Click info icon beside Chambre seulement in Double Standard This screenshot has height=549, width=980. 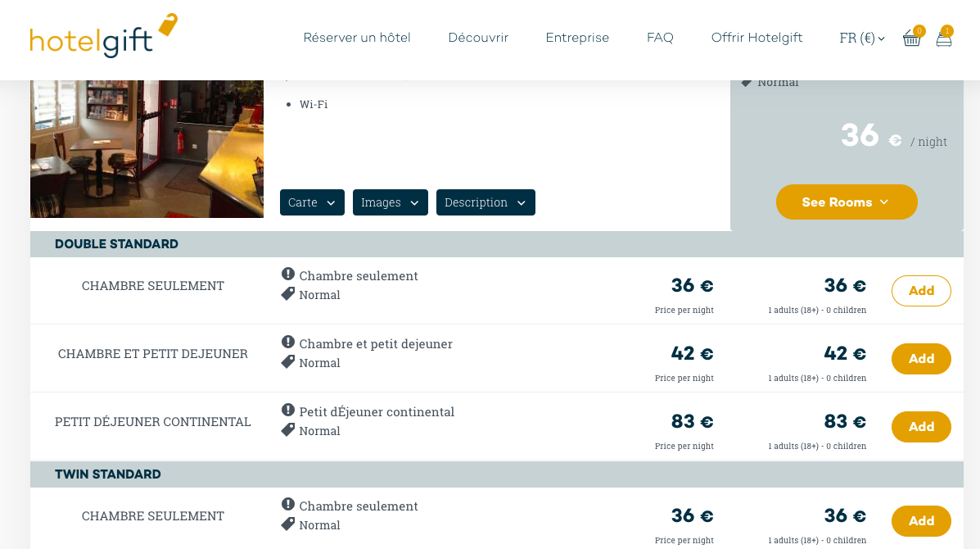coord(287,274)
